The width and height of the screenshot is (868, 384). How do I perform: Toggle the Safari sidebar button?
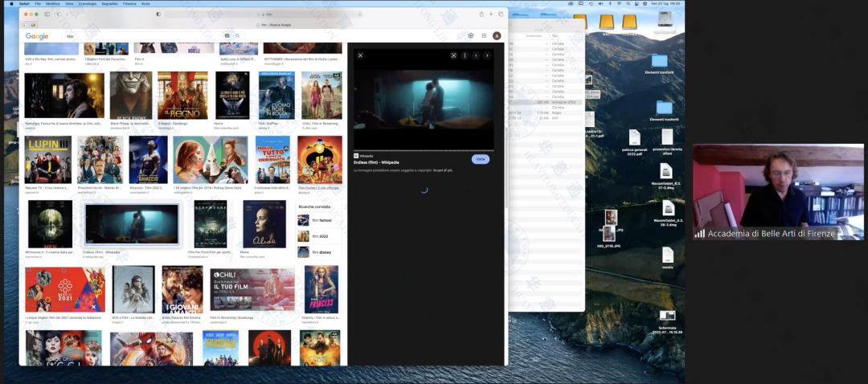47,14
